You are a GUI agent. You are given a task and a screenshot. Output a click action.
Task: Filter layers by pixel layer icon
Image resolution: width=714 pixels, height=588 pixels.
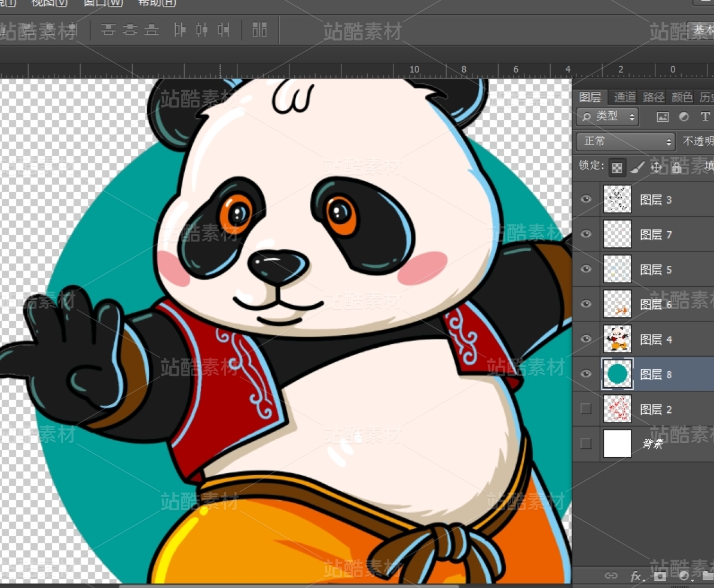(x=663, y=117)
